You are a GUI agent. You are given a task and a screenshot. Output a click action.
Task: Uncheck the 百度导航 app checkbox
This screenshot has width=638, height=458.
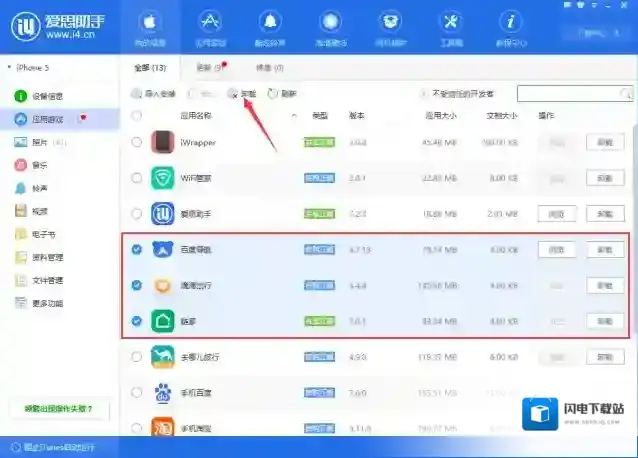pos(137,249)
